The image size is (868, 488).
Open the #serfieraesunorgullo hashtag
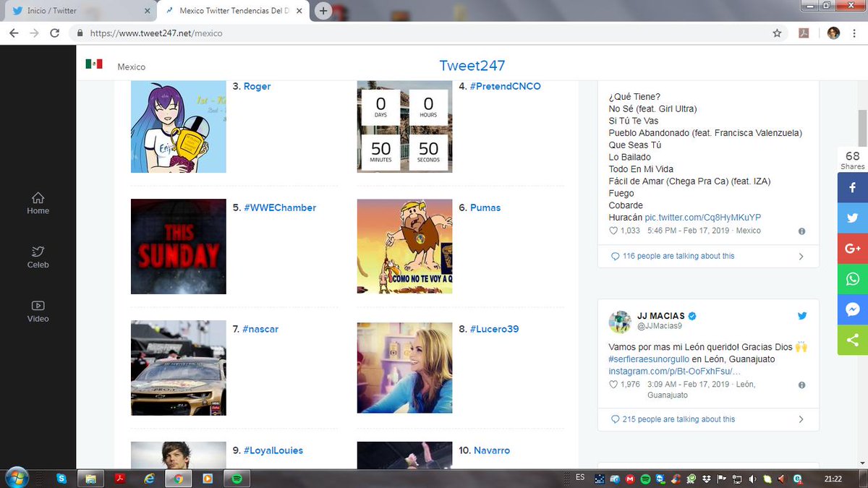tap(649, 359)
